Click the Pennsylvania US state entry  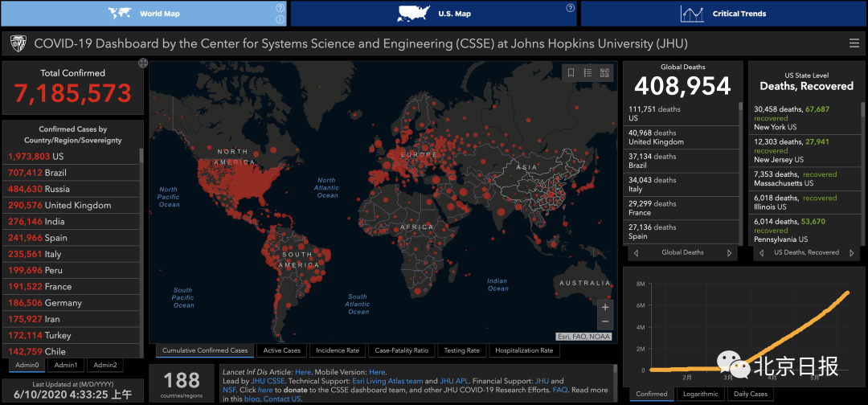click(x=803, y=230)
